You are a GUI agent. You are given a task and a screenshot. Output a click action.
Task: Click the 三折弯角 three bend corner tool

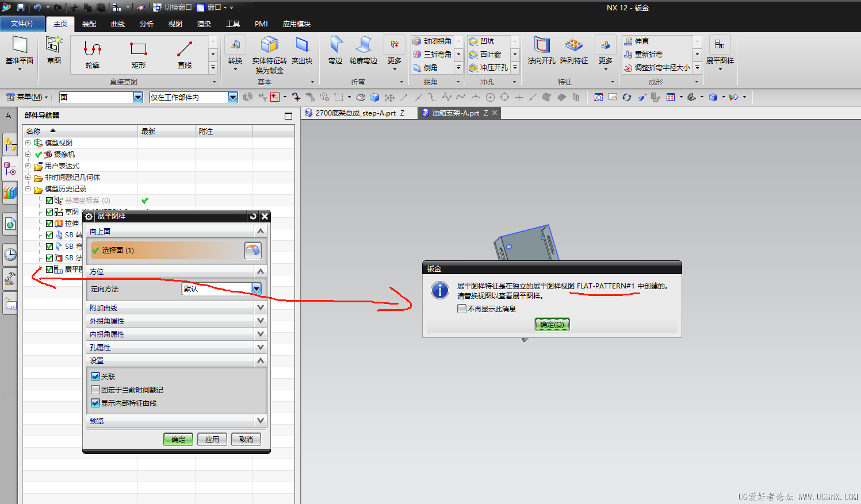tap(433, 54)
